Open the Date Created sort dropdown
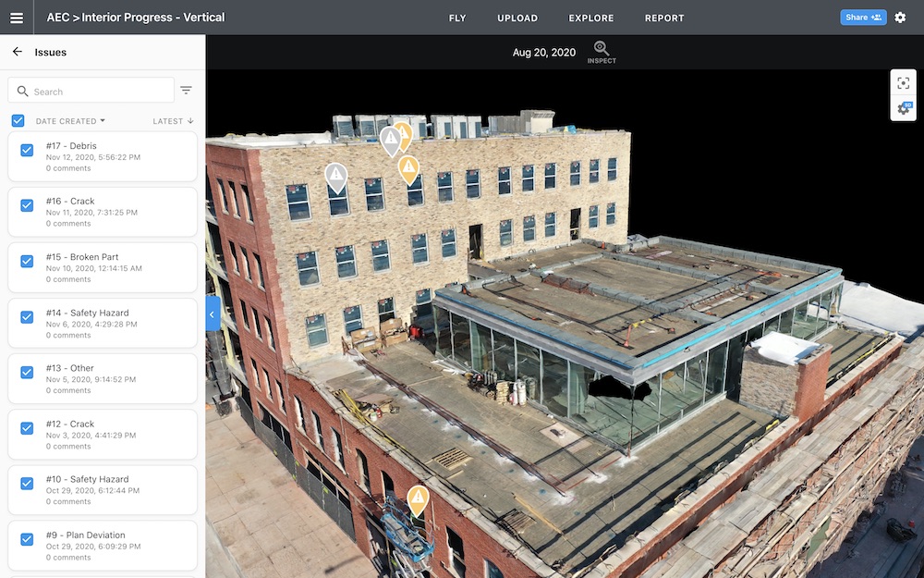The width and height of the screenshot is (924, 578). coord(70,121)
